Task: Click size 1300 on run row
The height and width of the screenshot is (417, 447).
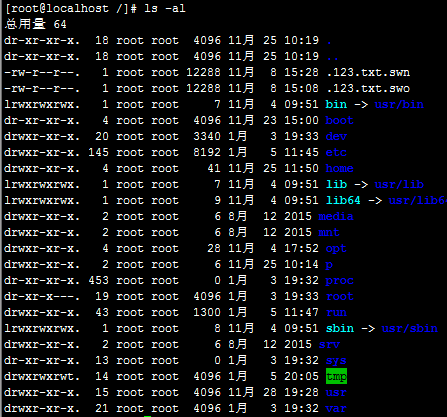Action: pyautogui.click(x=207, y=312)
